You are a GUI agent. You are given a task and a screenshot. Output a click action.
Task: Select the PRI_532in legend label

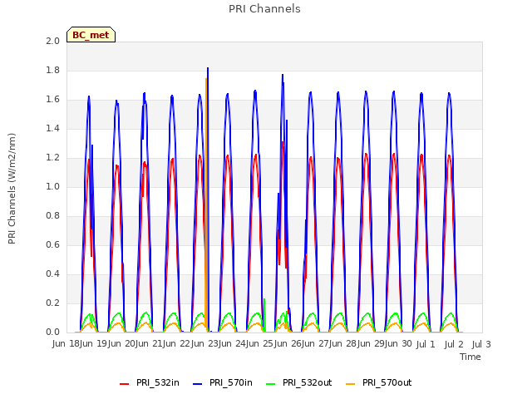click(158, 382)
